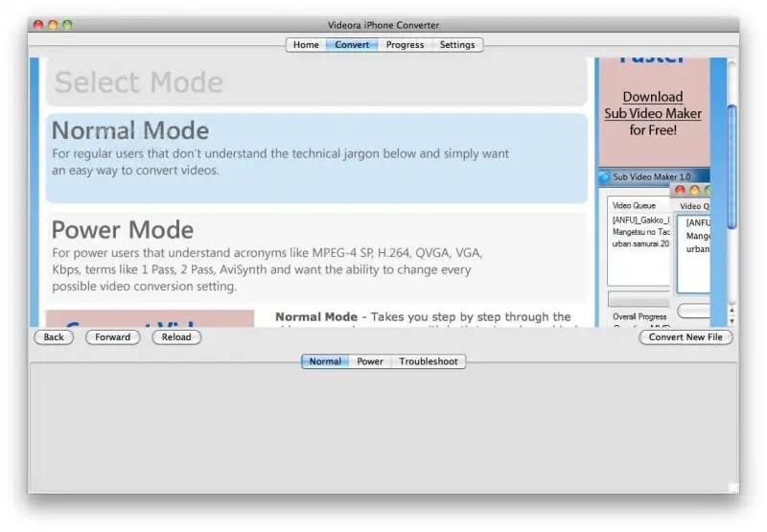Minimize the Videora window
767x532 pixels.
(x=53, y=25)
